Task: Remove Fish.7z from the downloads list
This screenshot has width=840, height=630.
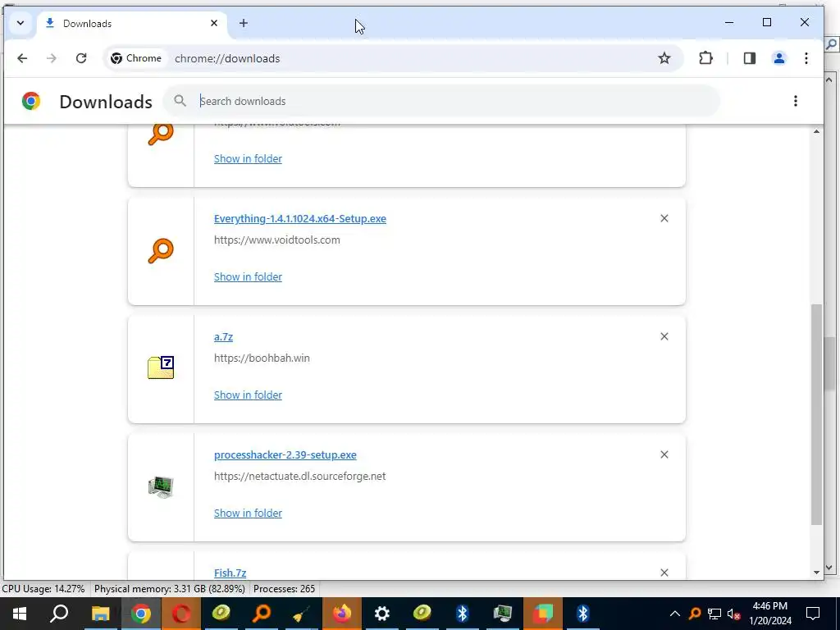Action: tap(664, 573)
